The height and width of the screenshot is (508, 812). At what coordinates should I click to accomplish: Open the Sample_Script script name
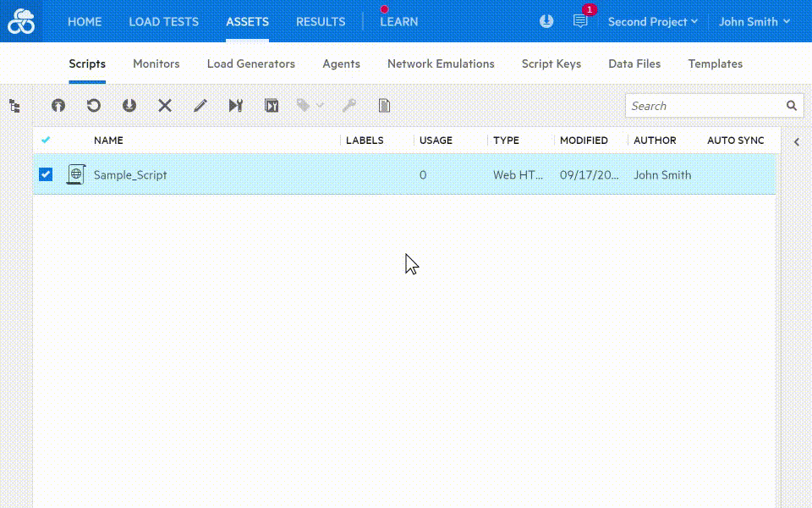click(130, 175)
